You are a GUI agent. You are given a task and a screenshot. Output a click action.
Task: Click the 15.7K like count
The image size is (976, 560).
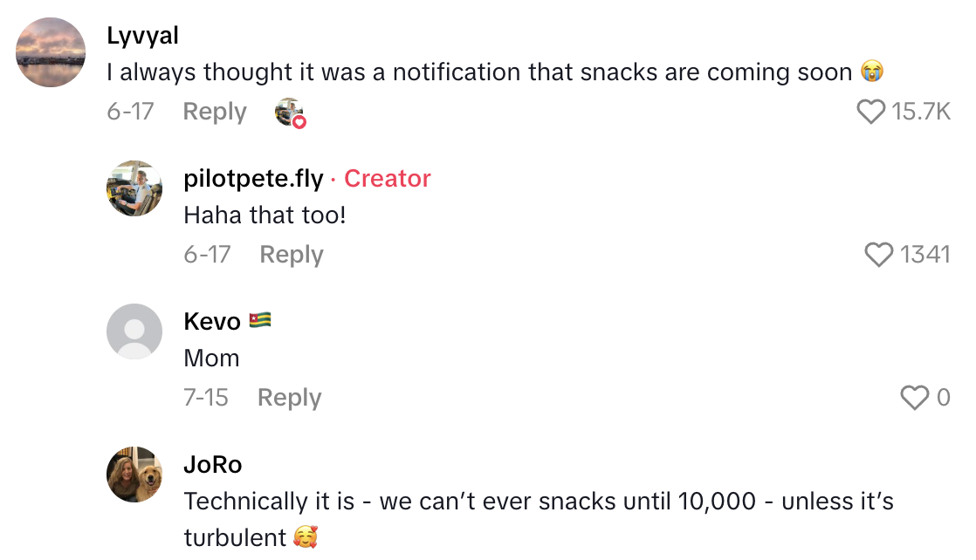(921, 112)
